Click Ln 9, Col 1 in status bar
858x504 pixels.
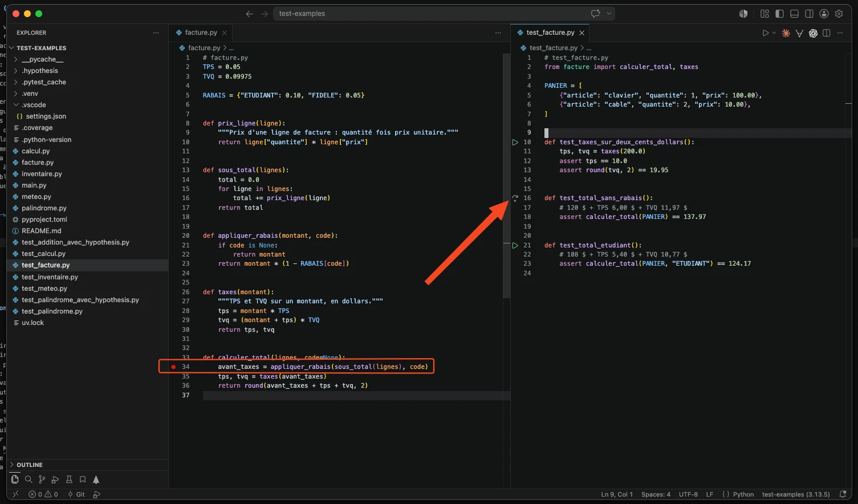pyautogui.click(x=617, y=494)
